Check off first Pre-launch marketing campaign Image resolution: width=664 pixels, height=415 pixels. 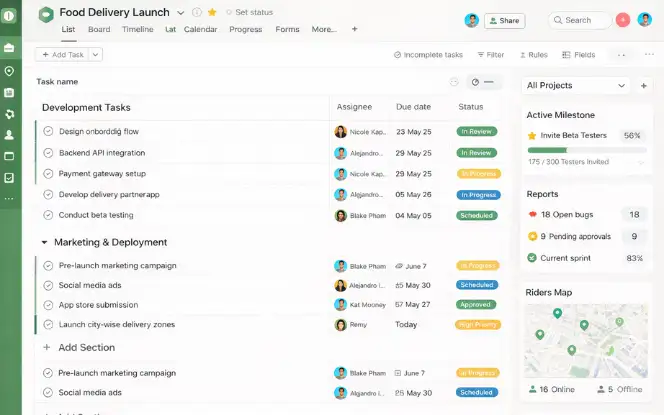[x=48, y=266]
